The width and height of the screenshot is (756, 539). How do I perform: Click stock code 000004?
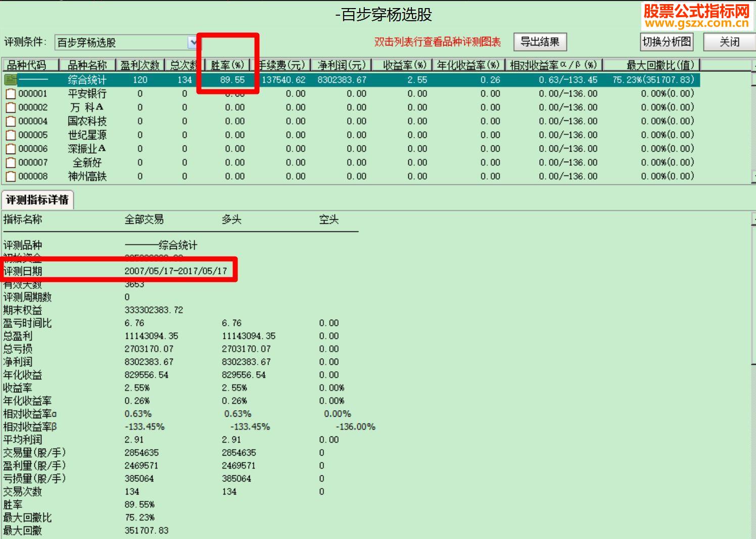click(33, 121)
